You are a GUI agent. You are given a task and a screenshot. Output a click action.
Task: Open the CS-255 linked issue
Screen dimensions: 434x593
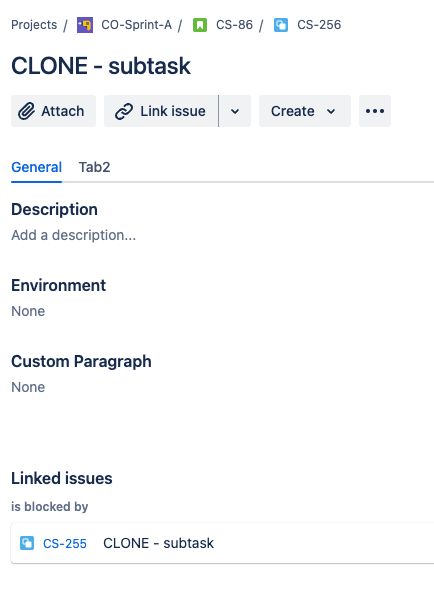(65, 543)
